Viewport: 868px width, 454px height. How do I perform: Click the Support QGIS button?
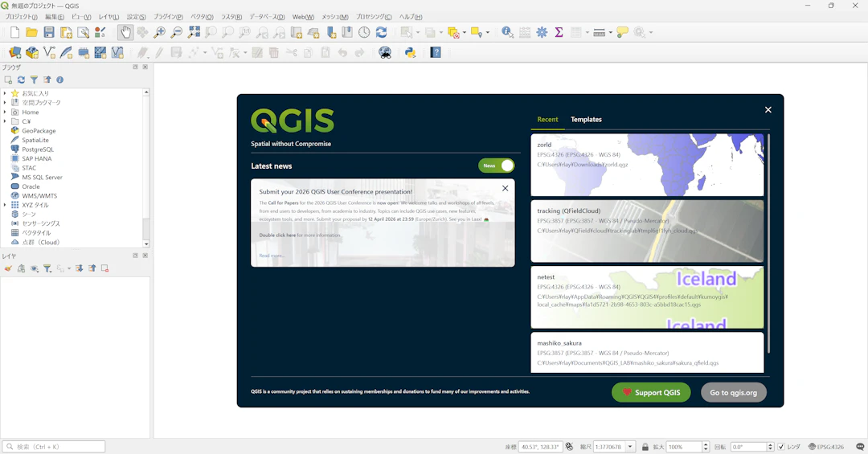(651, 393)
